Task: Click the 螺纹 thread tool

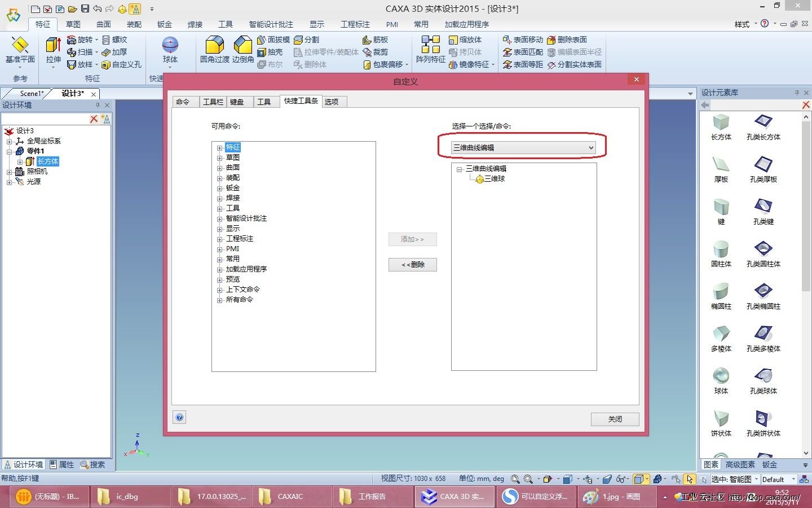Action: pyautogui.click(x=114, y=40)
